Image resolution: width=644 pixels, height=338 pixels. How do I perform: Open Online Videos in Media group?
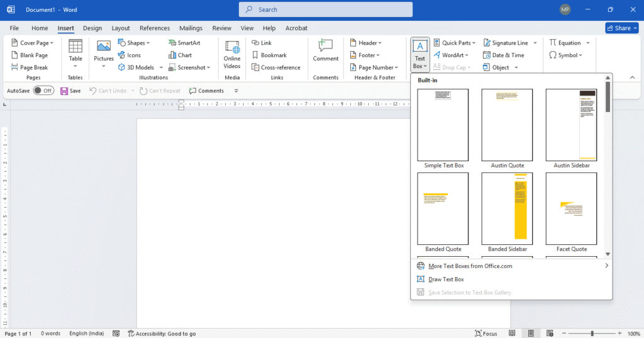[x=232, y=54]
